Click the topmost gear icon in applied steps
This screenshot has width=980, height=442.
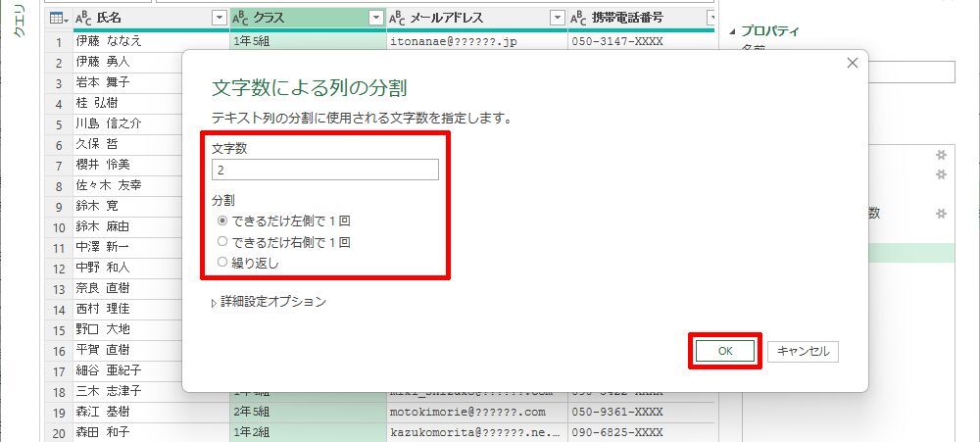941,156
